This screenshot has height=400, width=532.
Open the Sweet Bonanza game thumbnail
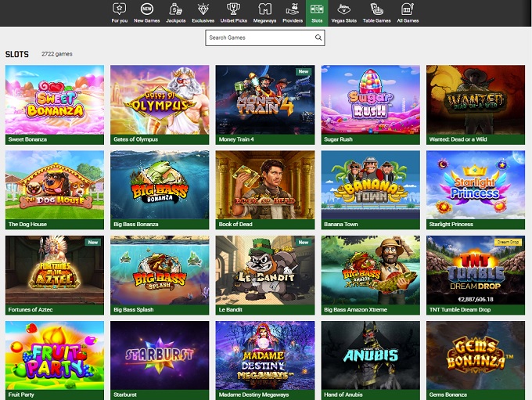click(x=55, y=99)
